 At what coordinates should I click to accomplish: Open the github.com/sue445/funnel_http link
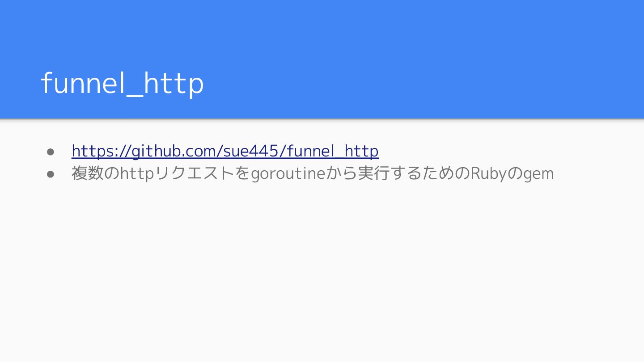coord(225,151)
